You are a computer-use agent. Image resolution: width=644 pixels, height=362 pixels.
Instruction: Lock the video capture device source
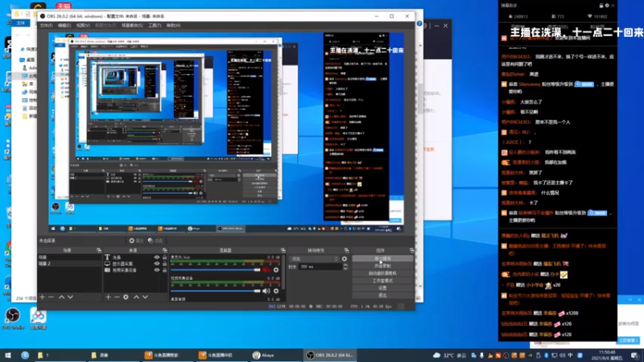(164, 270)
